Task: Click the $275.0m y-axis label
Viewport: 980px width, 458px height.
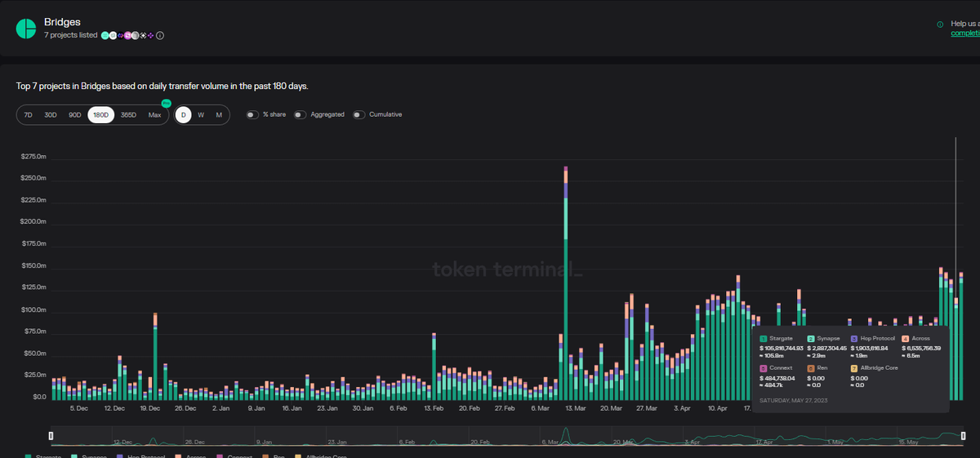Action: pos(34,156)
